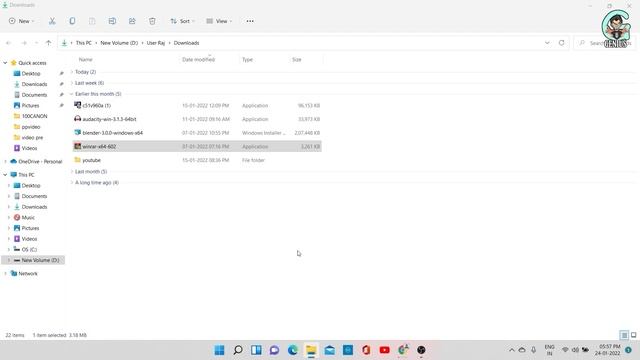Expand the Last month (5) group

[x=72, y=171]
